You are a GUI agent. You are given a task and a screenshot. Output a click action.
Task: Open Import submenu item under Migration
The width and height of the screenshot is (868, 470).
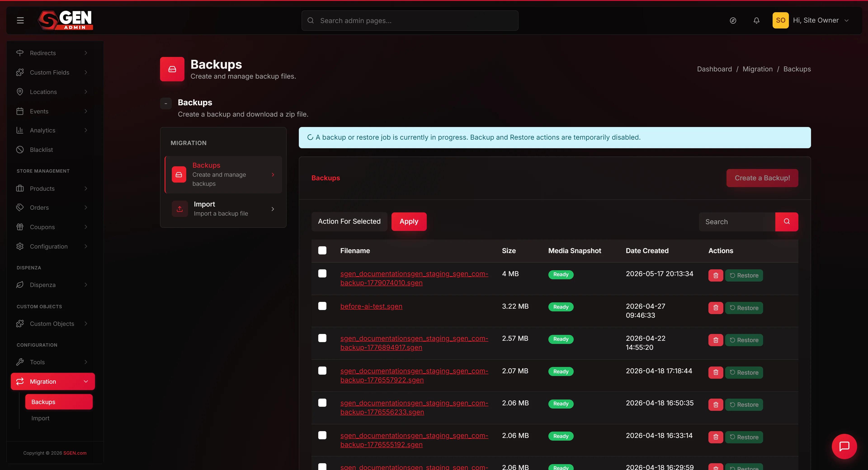tap(40, 418)
